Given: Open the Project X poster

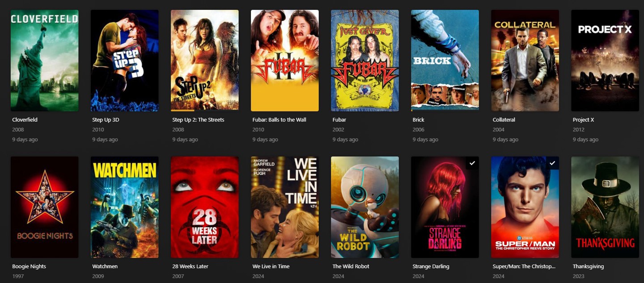Looking at the screenshot, I should tap(605, 60).
